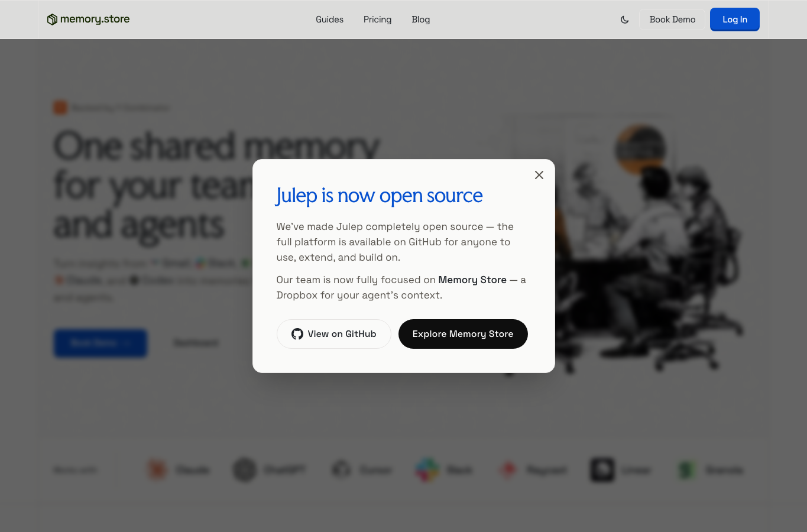Screen dimensions: 807x532
Task: Open the Guides menu item
Action: (329, 20)
